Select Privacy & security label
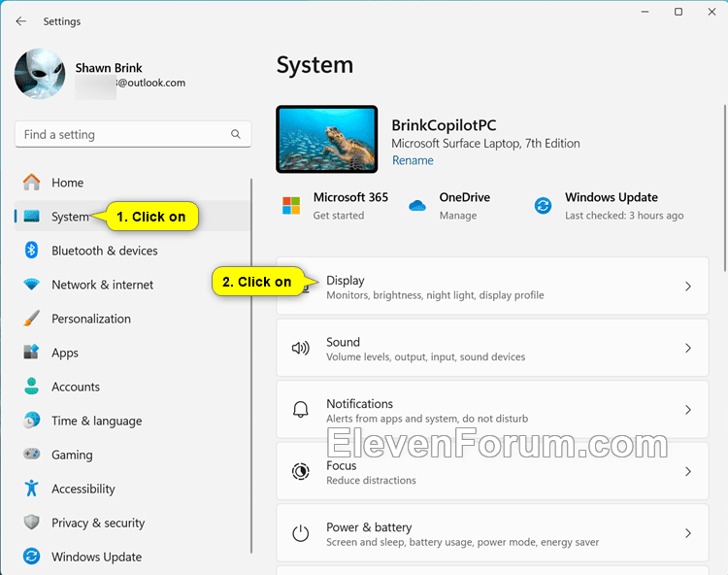 pos(98,523)
